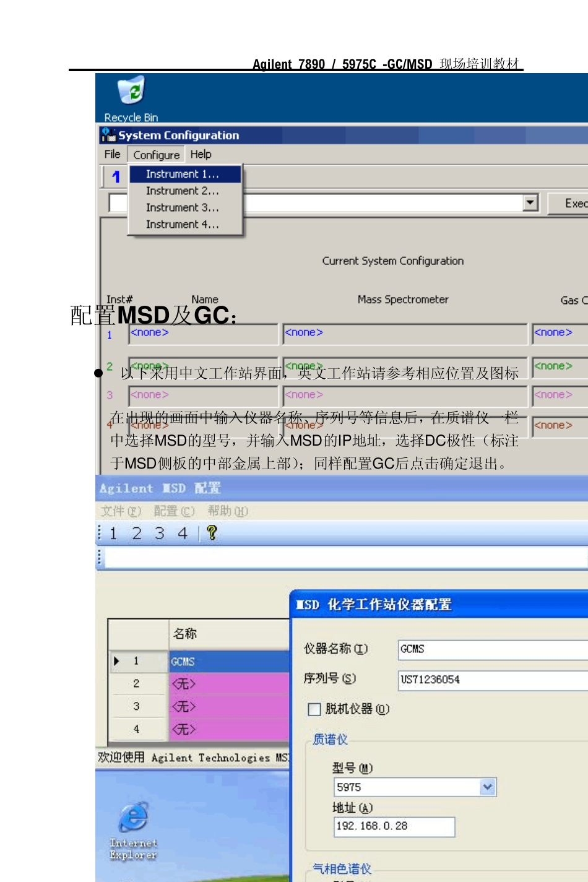
Task: Click the 名称 column header
Action: click(x=229, y=634)
